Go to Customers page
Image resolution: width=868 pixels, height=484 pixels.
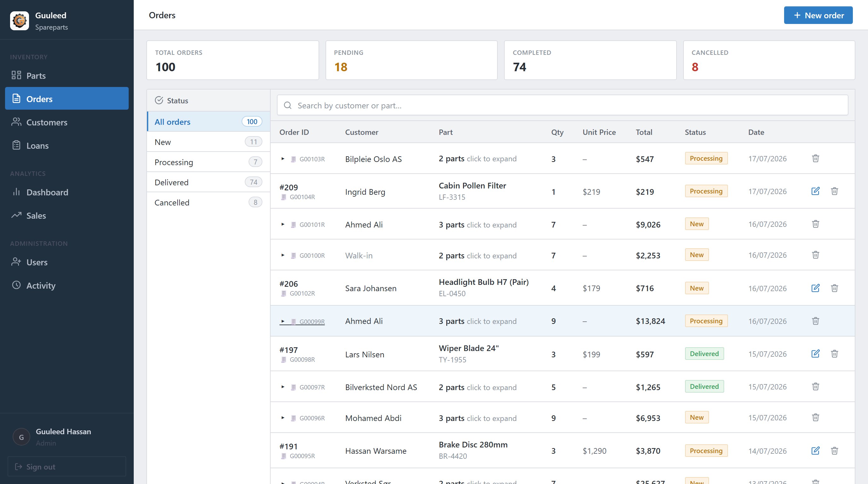tap(67, 122)
